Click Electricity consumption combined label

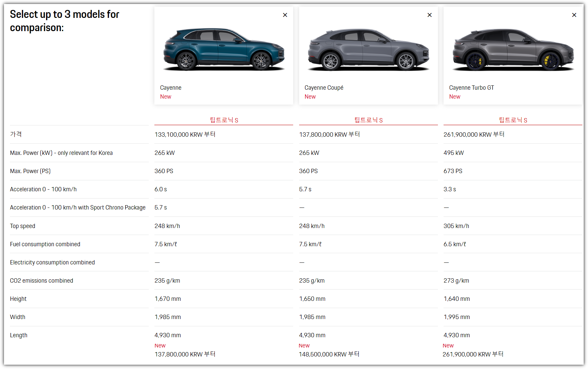[x=52, y=262]
